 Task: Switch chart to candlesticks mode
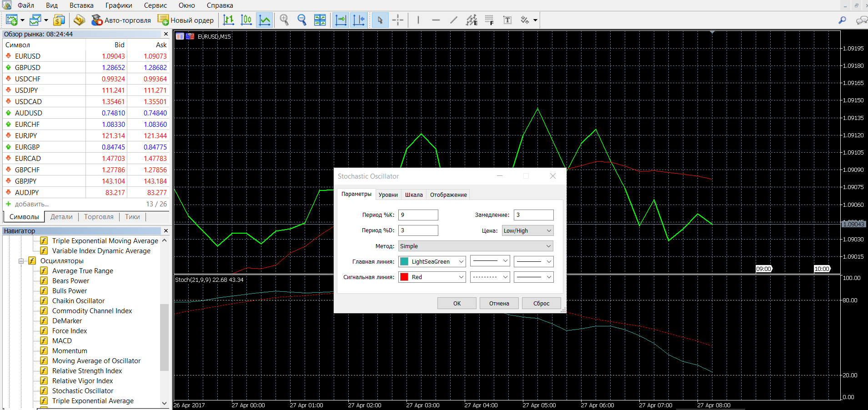tap(246, 20)
